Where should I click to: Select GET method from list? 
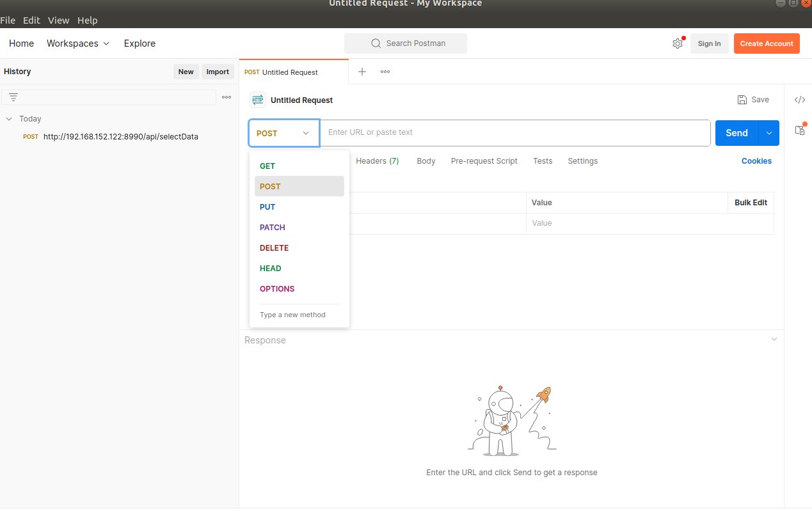[x=299, y=166]
